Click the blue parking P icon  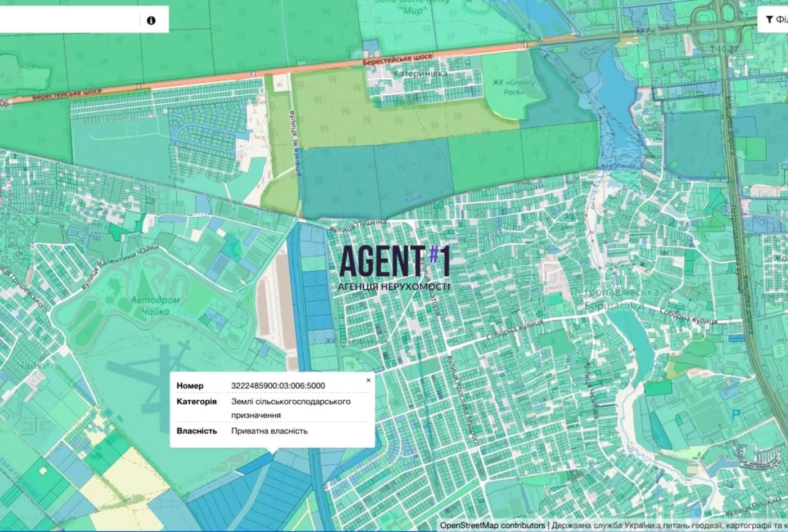tap(735, 415)
